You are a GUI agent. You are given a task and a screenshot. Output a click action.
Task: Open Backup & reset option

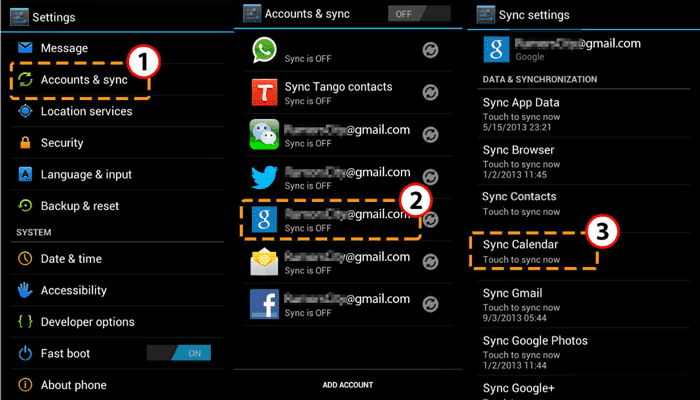click(x=80, y=206)
